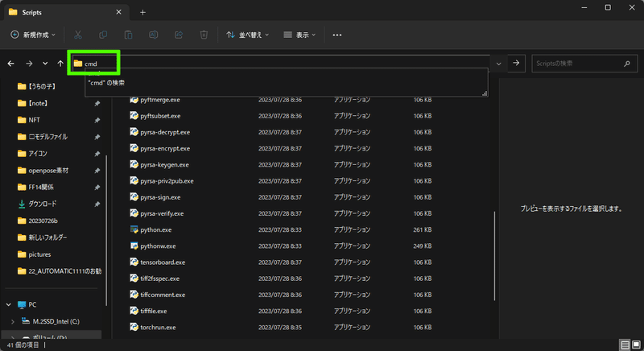Open the FF14関係 folder in sidebar
Image resolution: width=644 pixels, height=351 pixels.
35,188
